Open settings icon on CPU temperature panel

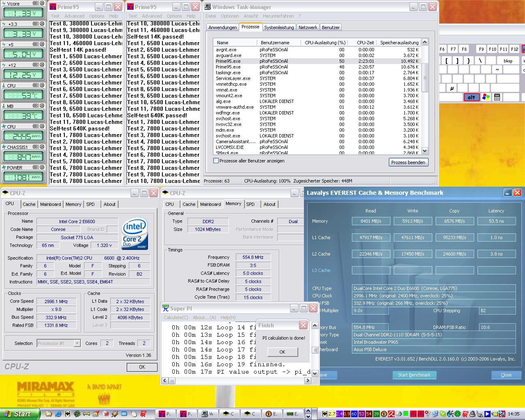(x=36, y=85)
